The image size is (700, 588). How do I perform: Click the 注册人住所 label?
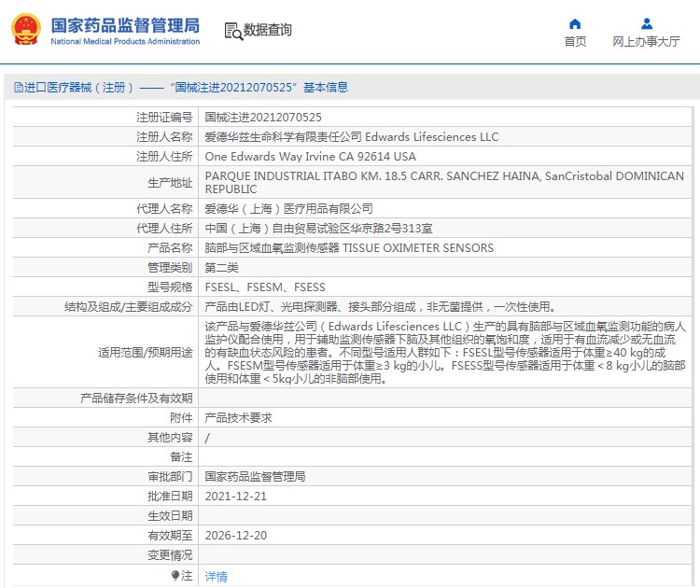point(164,157)
